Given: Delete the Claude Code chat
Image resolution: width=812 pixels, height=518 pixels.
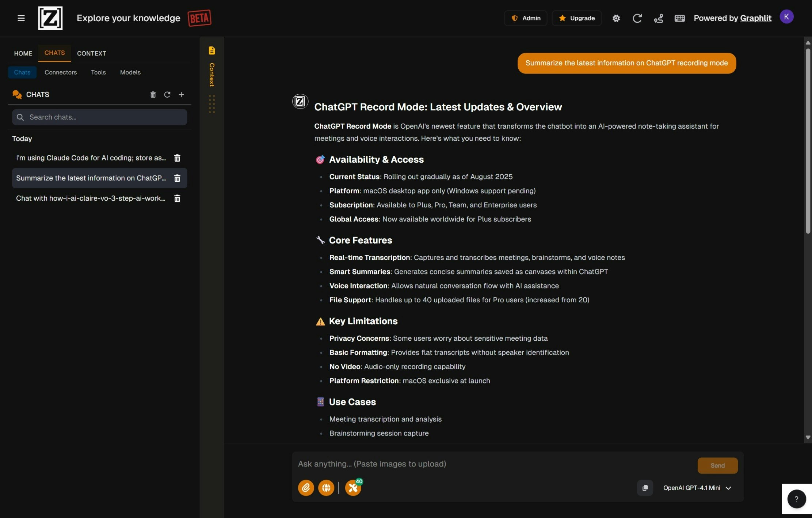Looking at the screenshot, I should [x=177, y=158].
